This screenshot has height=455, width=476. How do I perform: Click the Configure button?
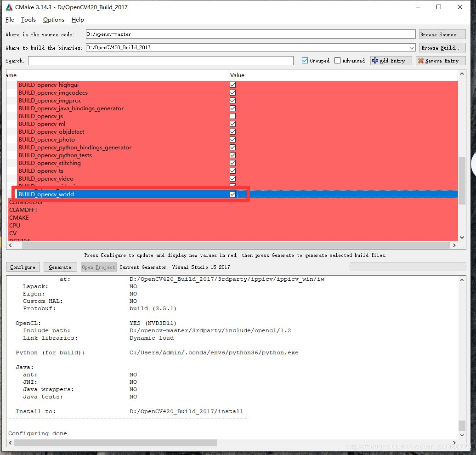(x=23, y=267)
